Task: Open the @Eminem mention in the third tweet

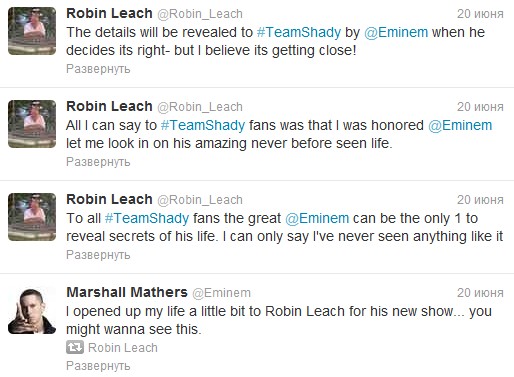Action: click(x=317, y=218)
